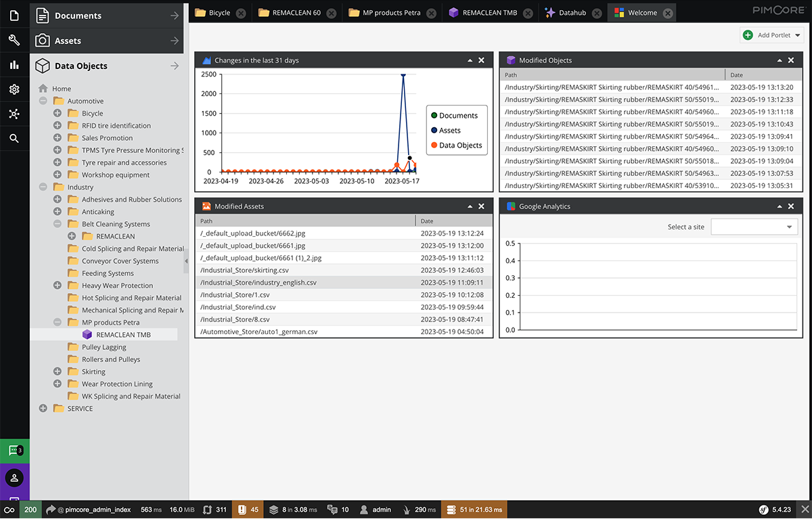
Task: Open the gear settings menu in sidebar
Action: [14, 89]
